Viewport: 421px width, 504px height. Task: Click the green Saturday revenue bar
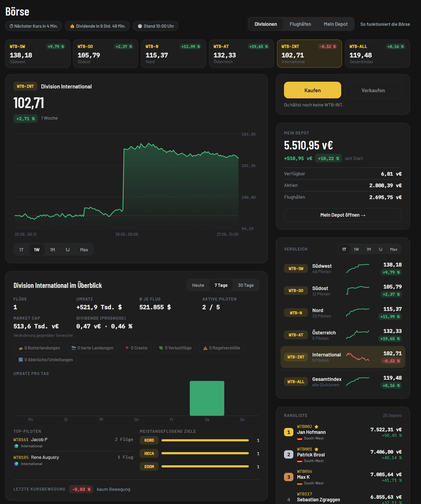207,398
